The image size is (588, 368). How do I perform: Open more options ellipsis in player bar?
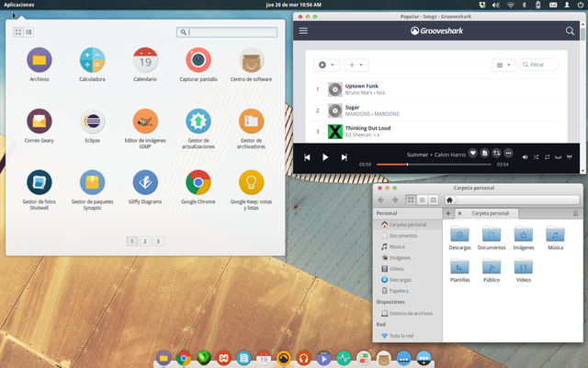click(x=508, y=153)
